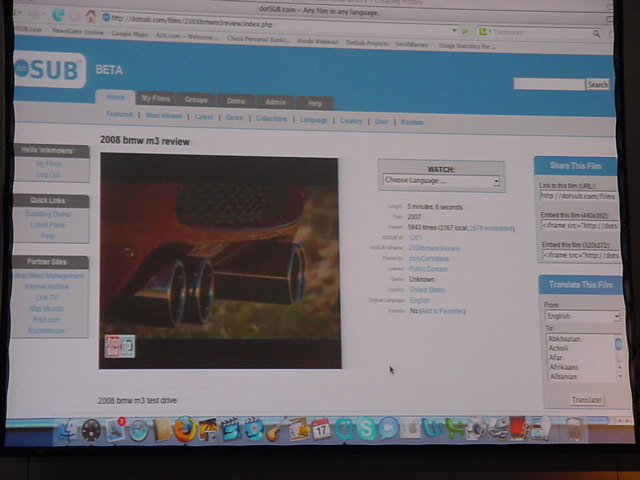Click the Genre link
Image resolution: width=640 pixels, height=480 pixels.
coord(234,118)
